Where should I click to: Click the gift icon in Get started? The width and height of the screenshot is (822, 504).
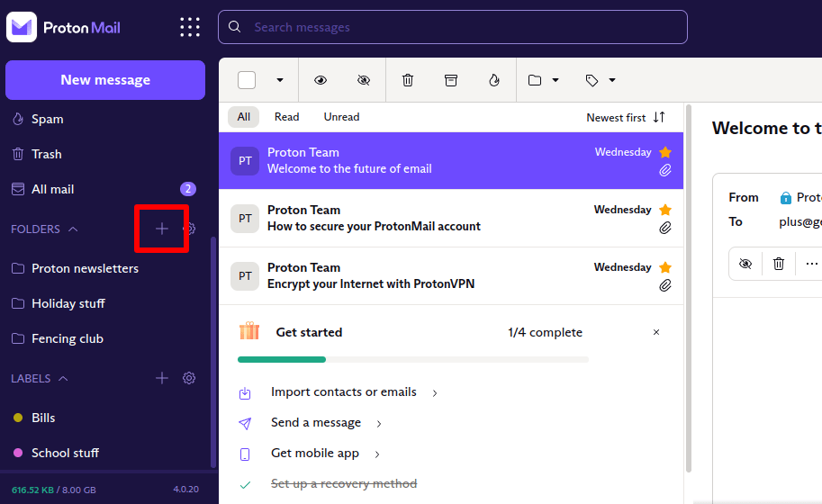point(249,331)
